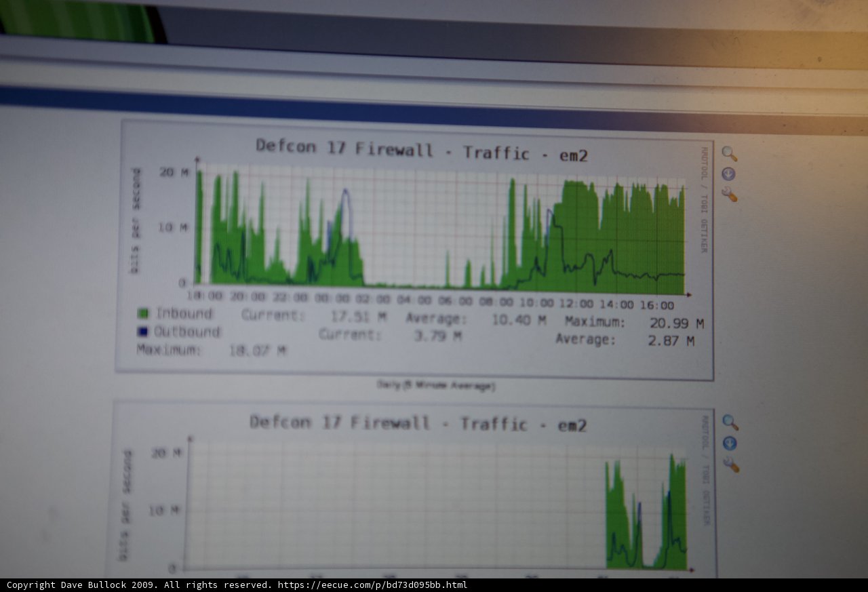The width and height of the screenshot is (868, 592).
Task: Click the 10 M label on lower graph
Action: point(165,510)
